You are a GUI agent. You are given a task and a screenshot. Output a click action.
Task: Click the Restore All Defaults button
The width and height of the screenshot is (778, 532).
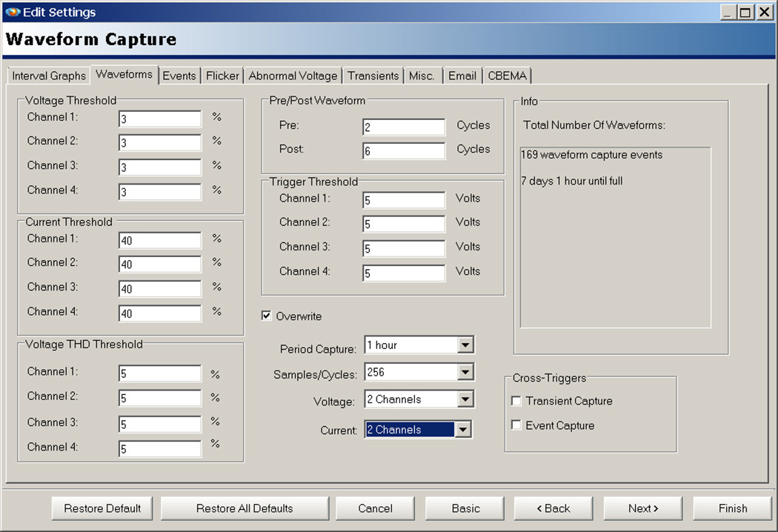(x=245, y=508)
